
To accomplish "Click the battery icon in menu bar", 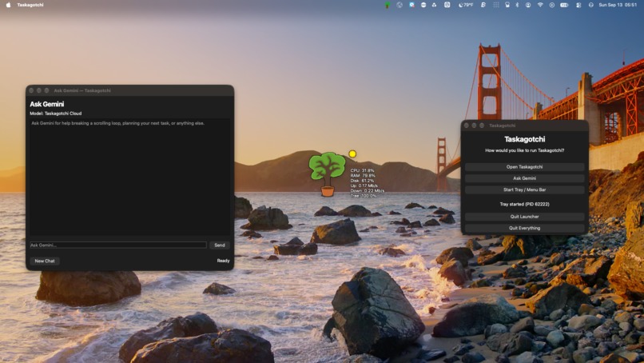I will [564, 5].
